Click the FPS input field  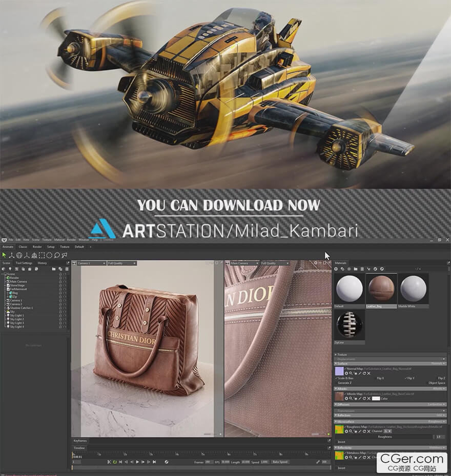pyautogui.click(x=225, y=462)
